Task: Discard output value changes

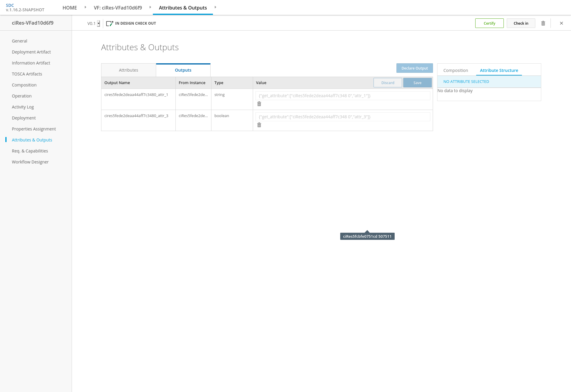Action: click(x=388, y=83)
